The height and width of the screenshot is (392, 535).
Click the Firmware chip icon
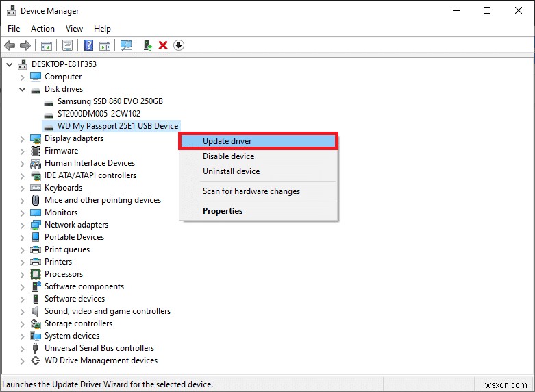(x=36, y=151)
